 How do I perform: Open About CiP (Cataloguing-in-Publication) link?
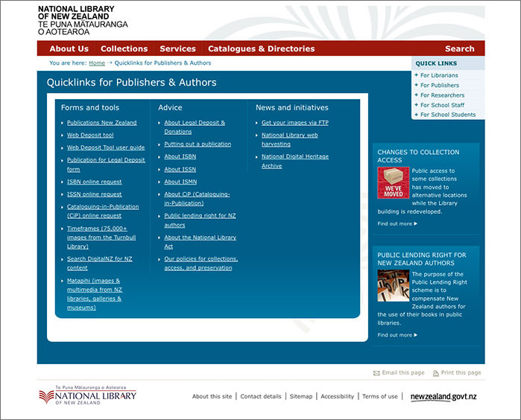[197, 199]
